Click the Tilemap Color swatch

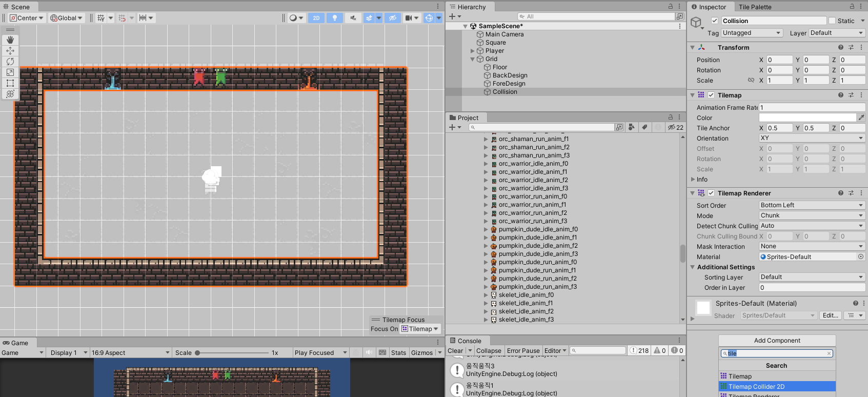(x=808, y=117)
